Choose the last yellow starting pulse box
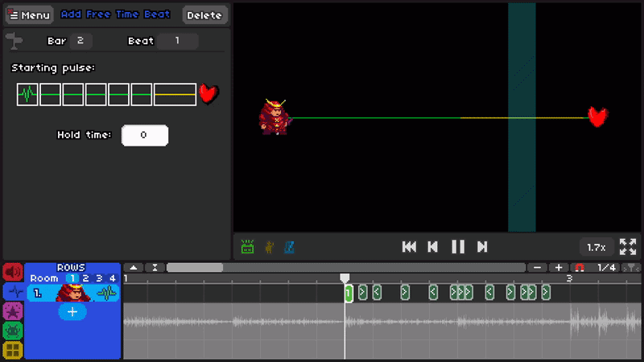This screenshot has width=644, height=362. [175, 95]
